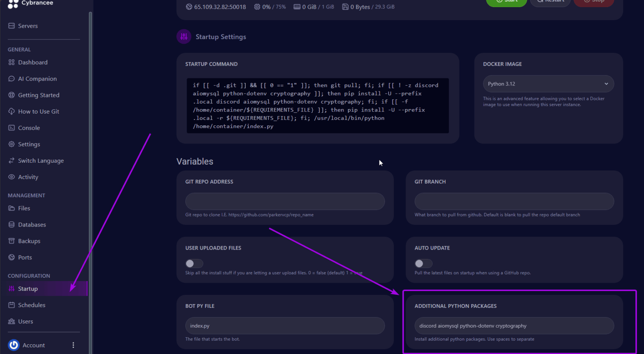Enable the User Uploaded Files switch

[194, 263]
